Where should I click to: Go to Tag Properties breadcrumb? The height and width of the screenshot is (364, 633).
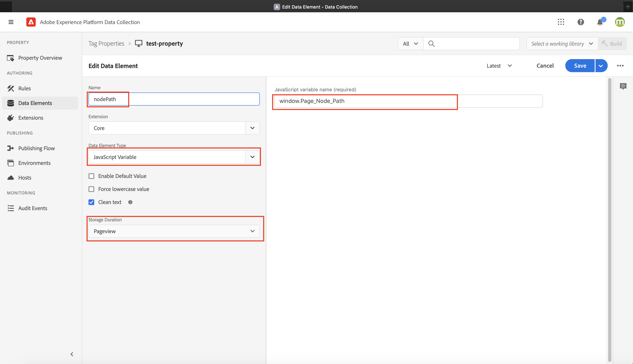click(x=106, y=43)
